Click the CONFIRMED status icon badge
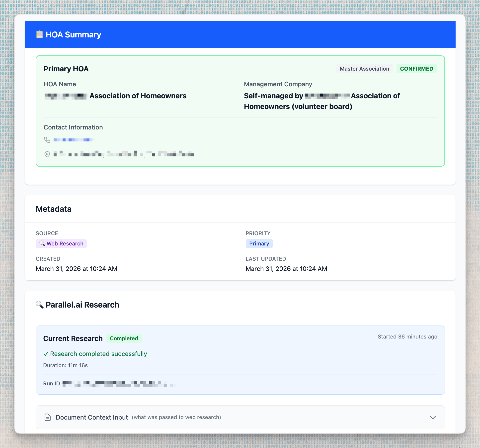 point(416,69)
